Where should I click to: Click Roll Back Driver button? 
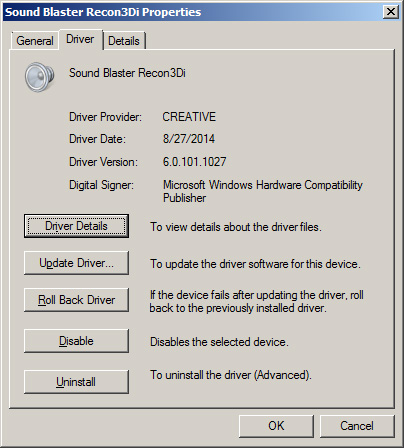click(x=76, y=300)
